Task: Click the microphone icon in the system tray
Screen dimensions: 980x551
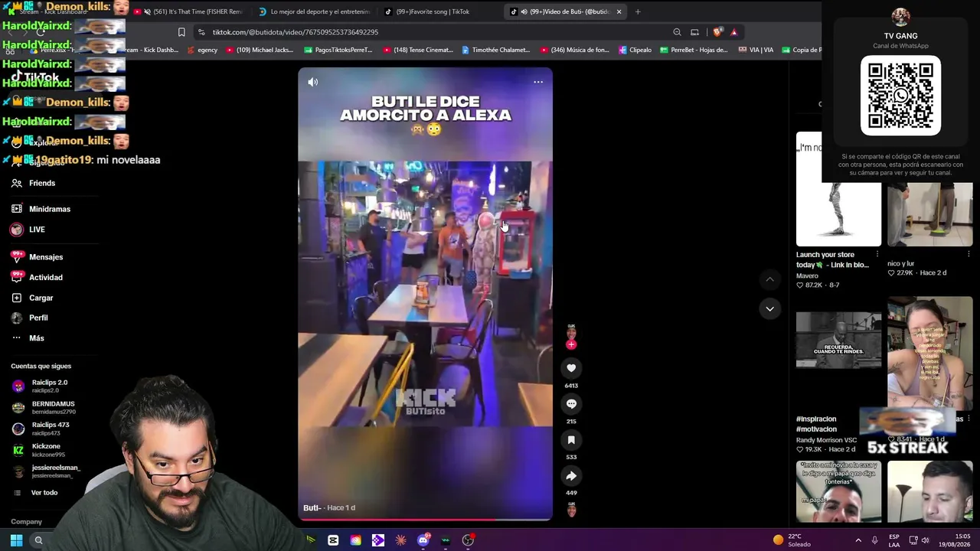Action: click(874, 540)
